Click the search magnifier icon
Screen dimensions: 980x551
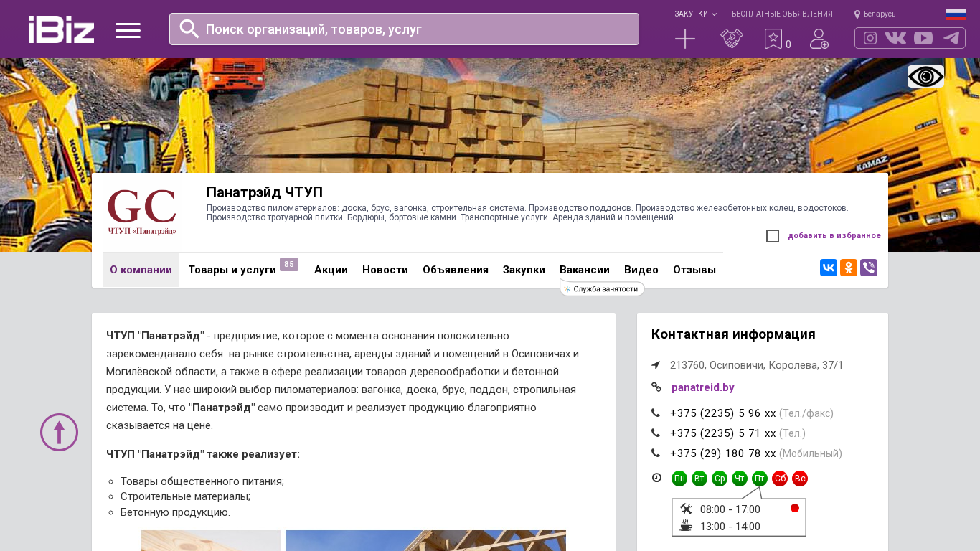(189, 29)
